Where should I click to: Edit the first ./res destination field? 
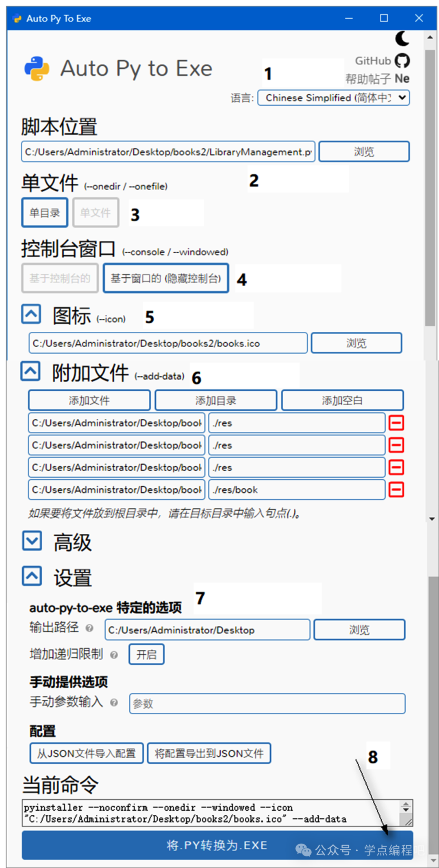pos(297,423)
